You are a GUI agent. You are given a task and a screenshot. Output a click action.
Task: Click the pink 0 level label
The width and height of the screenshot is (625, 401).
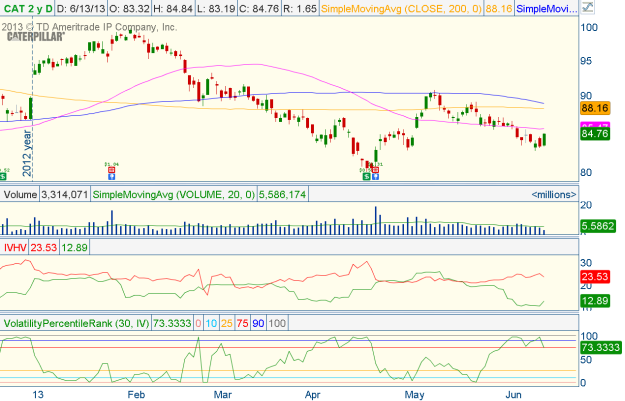click(x=198, y=323)
